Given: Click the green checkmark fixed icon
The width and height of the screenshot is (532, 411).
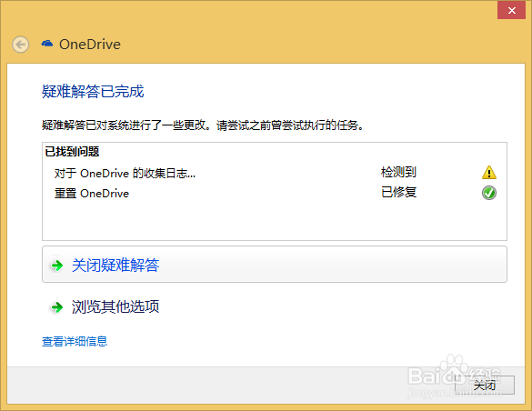Looking at the screenshot, I should coord(489,193).
